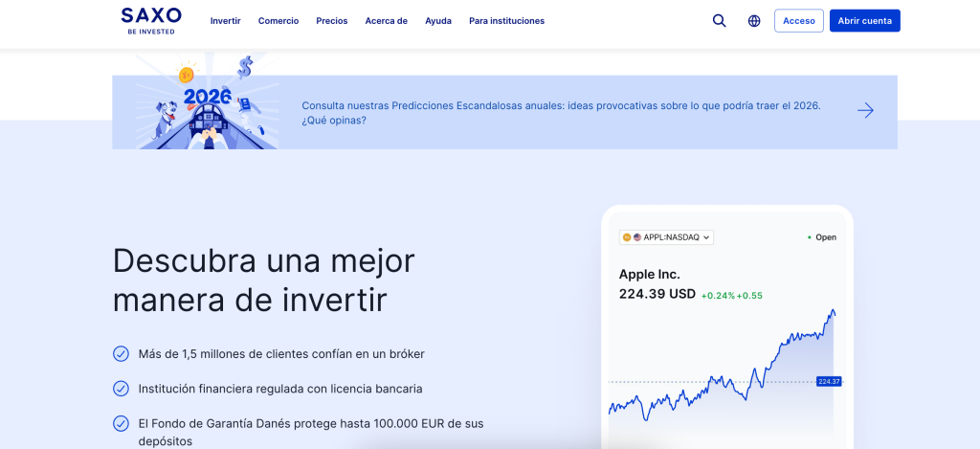This screenshot has height=449, width=980.
Task: Click the checkmark icon beside 1,5 millones
Action: (121, 353)
